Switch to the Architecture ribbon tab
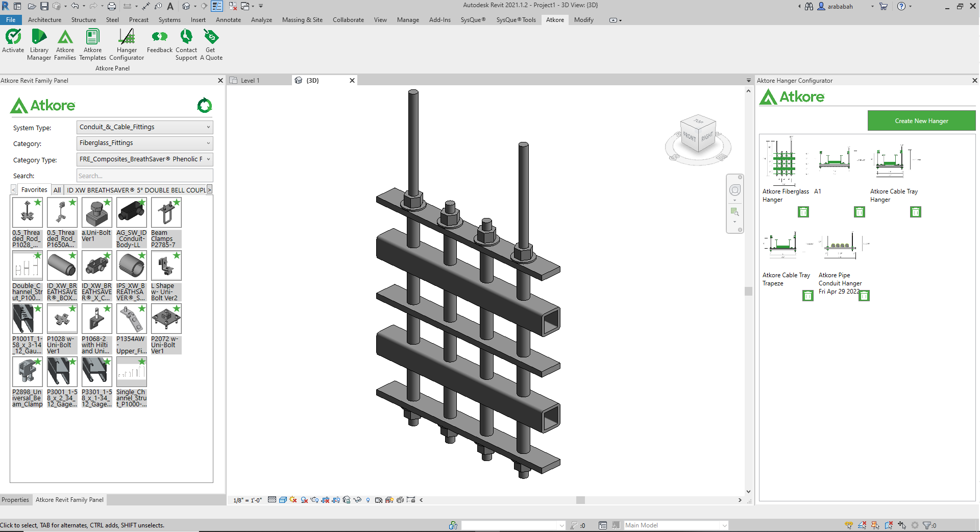The width and height of the screenshot is (980, 532). click(44, 20)
